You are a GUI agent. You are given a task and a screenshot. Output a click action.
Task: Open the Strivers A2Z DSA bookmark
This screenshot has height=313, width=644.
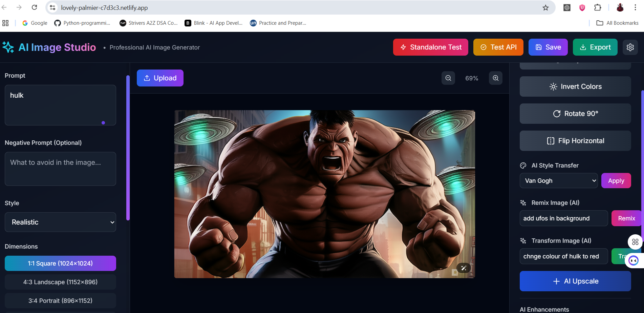[x=149, y=23]
